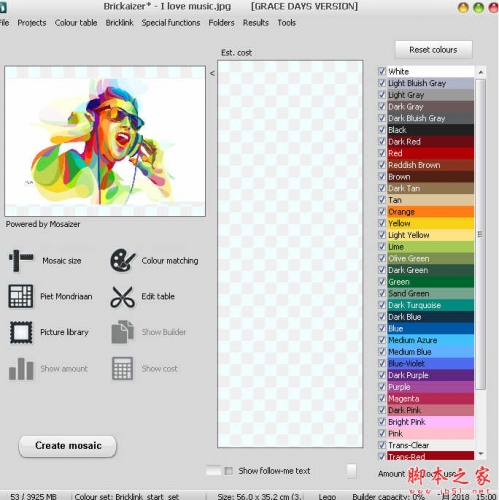
Task: Click the Edit table scissors icon
Action: (122, 296)
